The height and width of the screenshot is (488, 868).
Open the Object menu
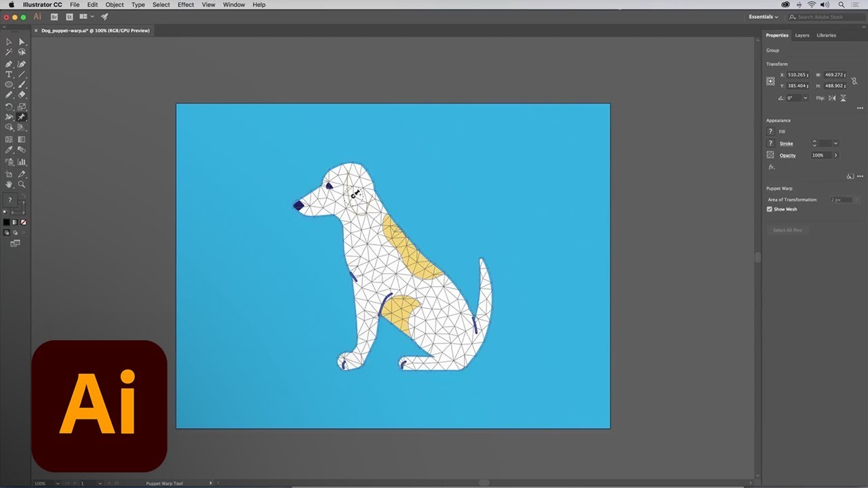click(x=114, y=5)
